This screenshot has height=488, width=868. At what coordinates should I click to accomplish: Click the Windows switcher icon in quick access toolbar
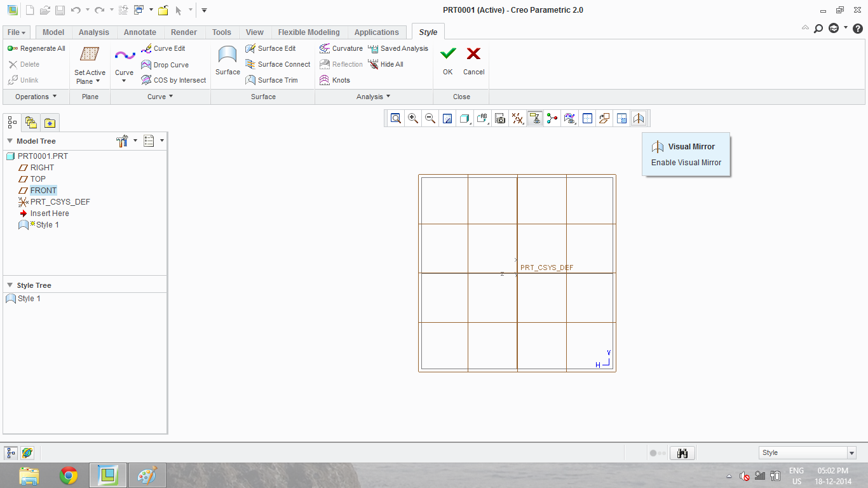click(x=139, y=10)
